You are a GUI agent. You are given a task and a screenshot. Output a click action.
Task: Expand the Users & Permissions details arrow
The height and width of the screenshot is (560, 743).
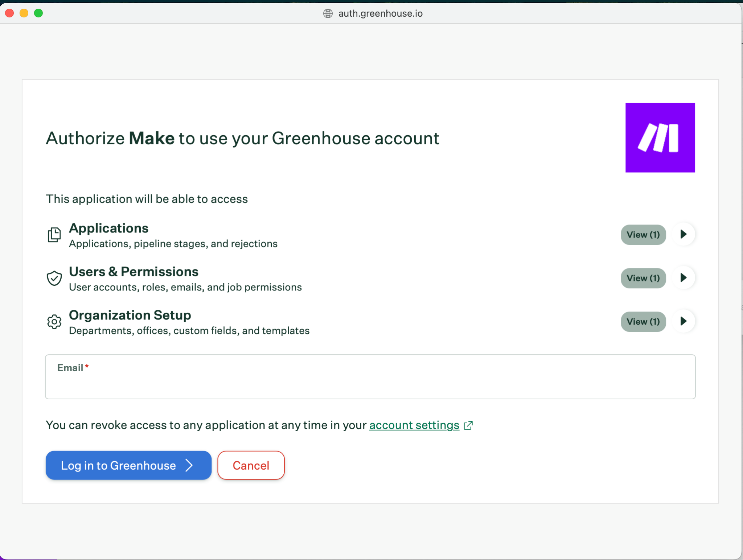(x=684, y=278)
